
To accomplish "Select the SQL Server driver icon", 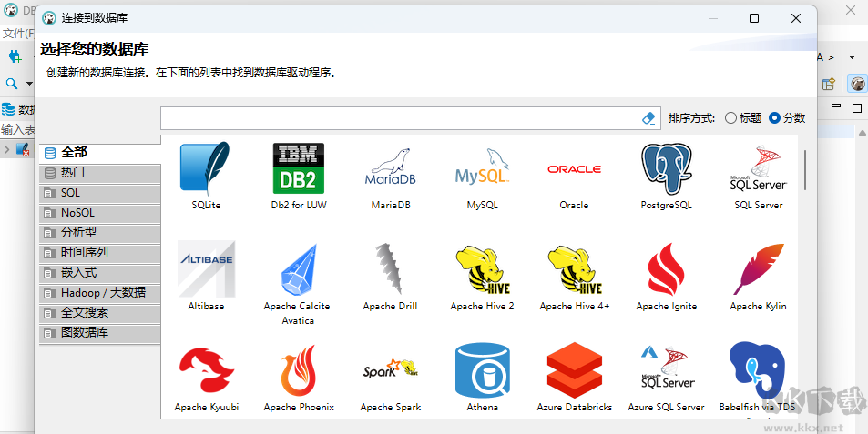I will (x=758, y=168).
